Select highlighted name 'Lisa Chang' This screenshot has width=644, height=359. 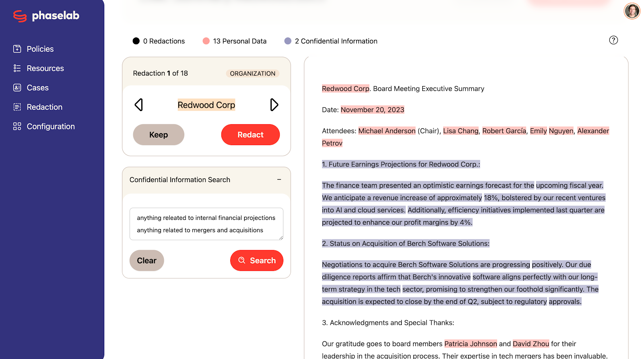click(x=461, y=131)
